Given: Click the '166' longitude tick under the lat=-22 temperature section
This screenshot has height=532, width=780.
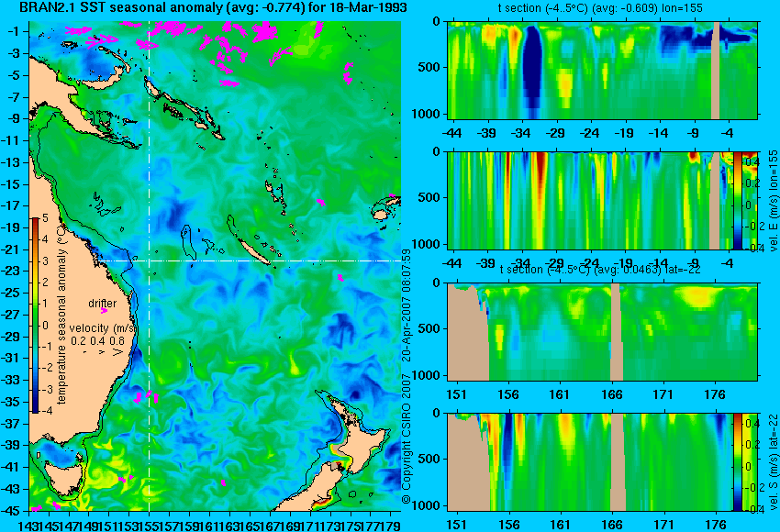Looking at the screenshot, I should (x=612, y=394).
